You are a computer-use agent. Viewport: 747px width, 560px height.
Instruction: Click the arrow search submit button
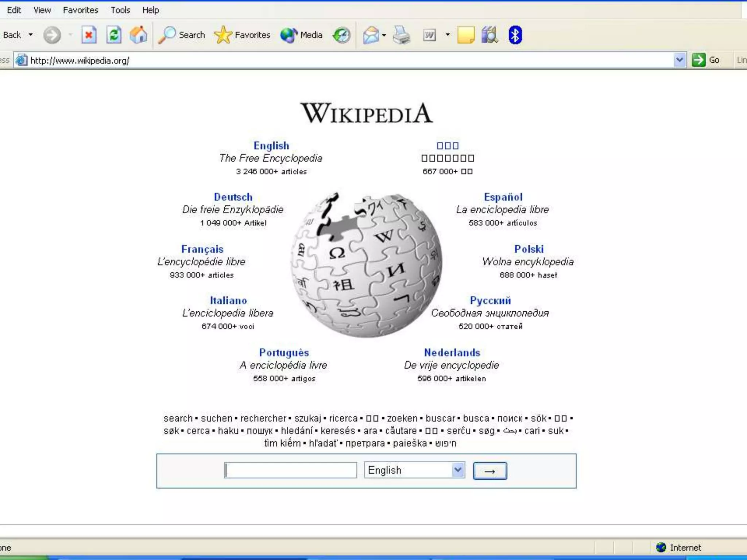[489, 471]
